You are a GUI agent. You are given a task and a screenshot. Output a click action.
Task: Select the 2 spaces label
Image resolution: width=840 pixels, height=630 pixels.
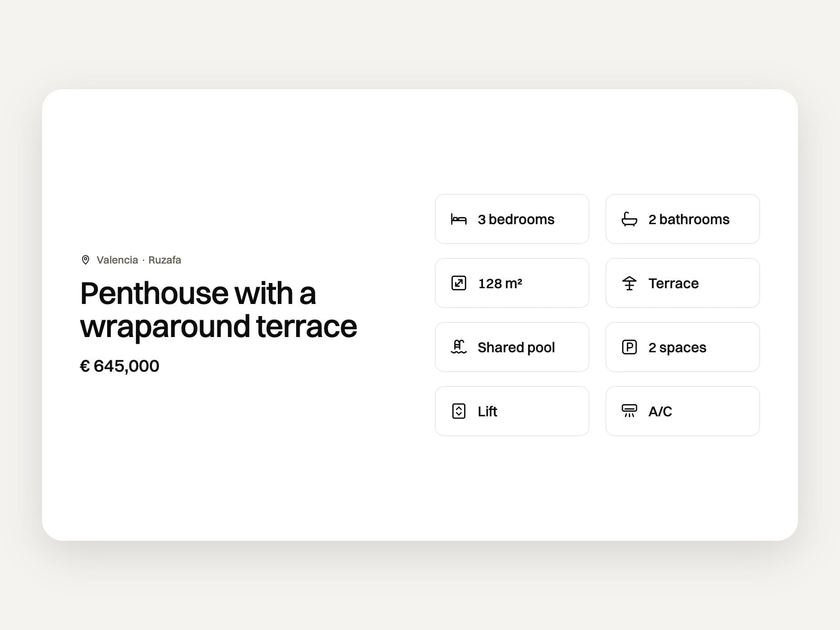(x=677, y=348)
